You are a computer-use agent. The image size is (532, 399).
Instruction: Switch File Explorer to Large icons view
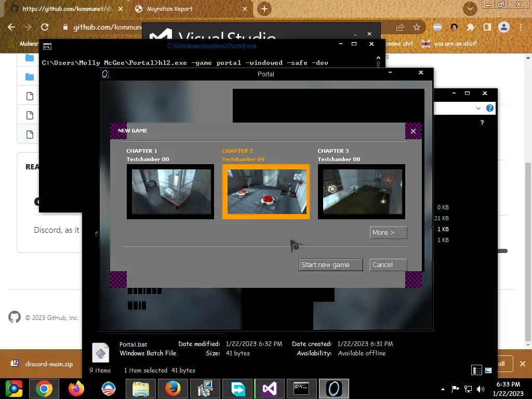488,370
